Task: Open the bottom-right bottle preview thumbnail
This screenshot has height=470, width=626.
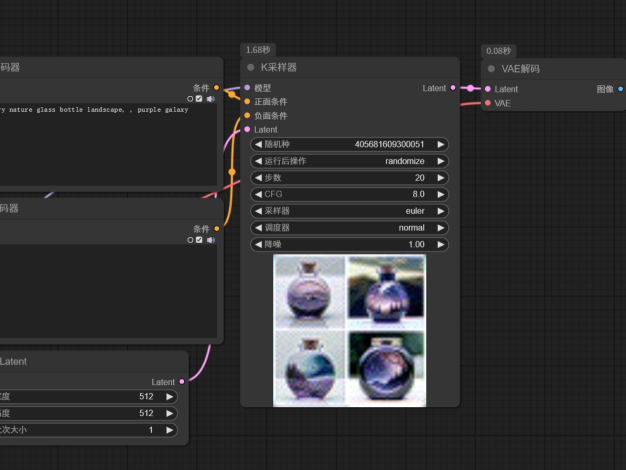Action: (386, 368)
